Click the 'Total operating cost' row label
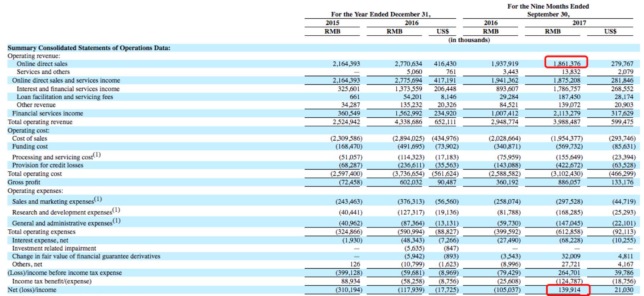Screen dimensions: 644x296 point(35,174)
